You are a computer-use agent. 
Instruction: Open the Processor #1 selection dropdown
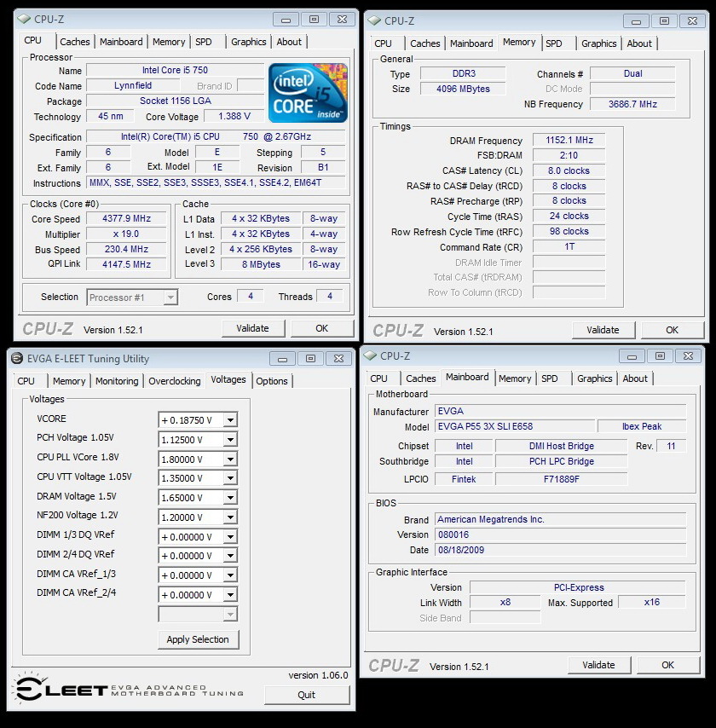[x=170, y=298]
